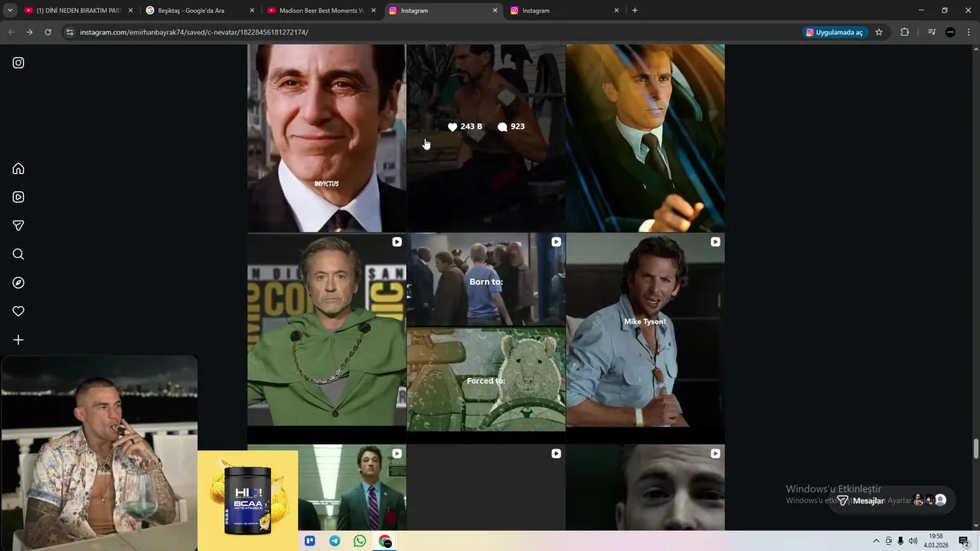The height and width of the screenshot is (551, 980).
Task: Click the page vertical scrollbar thumb
Action: [x=975, y=449]
